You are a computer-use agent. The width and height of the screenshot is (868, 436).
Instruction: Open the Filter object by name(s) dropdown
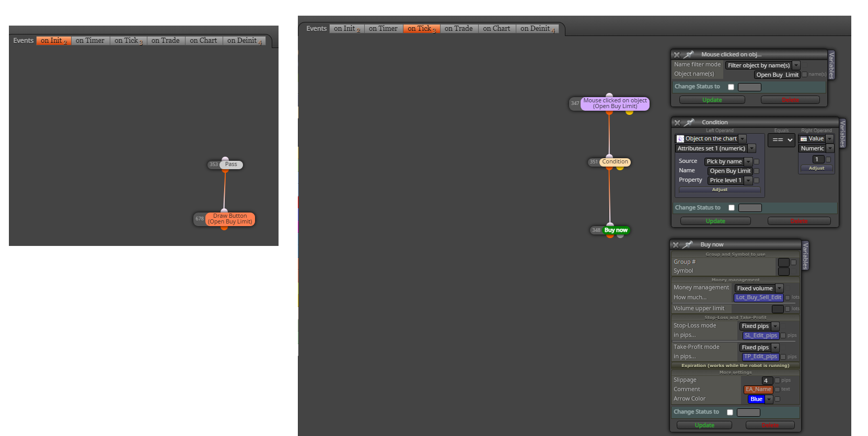click(x=763, y=65)
